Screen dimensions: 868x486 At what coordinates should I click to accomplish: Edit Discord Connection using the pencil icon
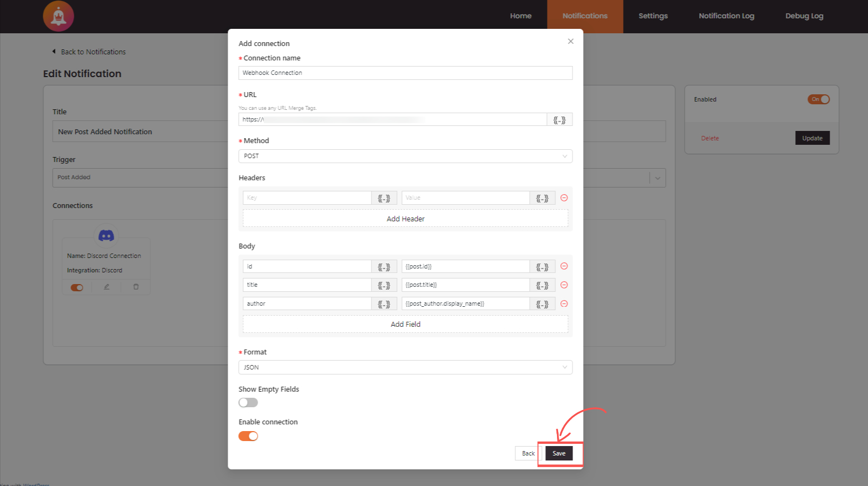coord(106,287)
